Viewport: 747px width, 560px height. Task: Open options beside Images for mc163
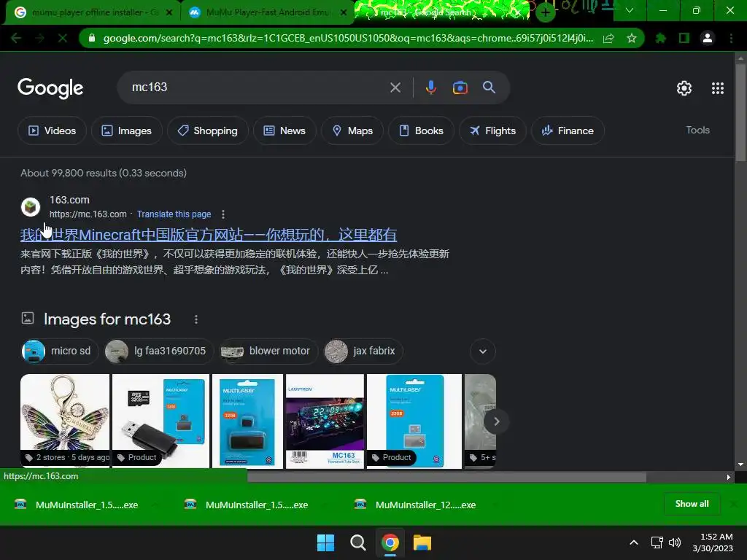click(x=196, y=319)
